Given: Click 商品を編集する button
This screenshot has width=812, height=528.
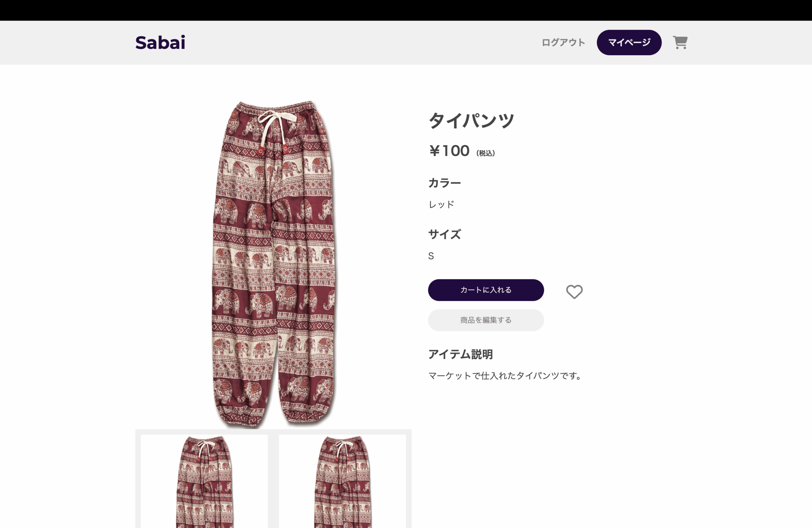Looking at the screenshot, I should click(x=486, y=320).
